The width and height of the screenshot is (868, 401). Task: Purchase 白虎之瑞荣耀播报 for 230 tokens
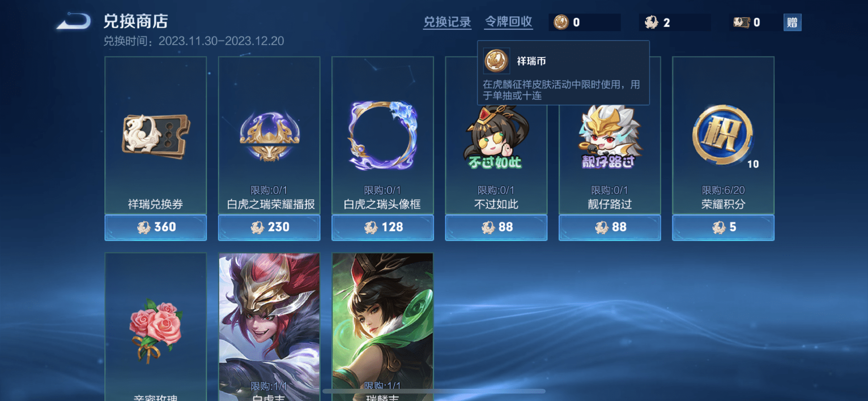[269, 227]
